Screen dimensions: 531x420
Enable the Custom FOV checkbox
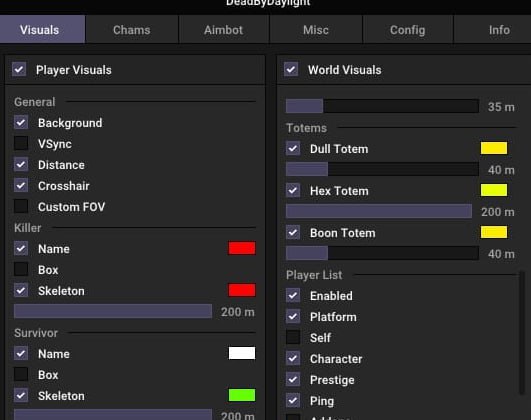[x=21, y=206]
